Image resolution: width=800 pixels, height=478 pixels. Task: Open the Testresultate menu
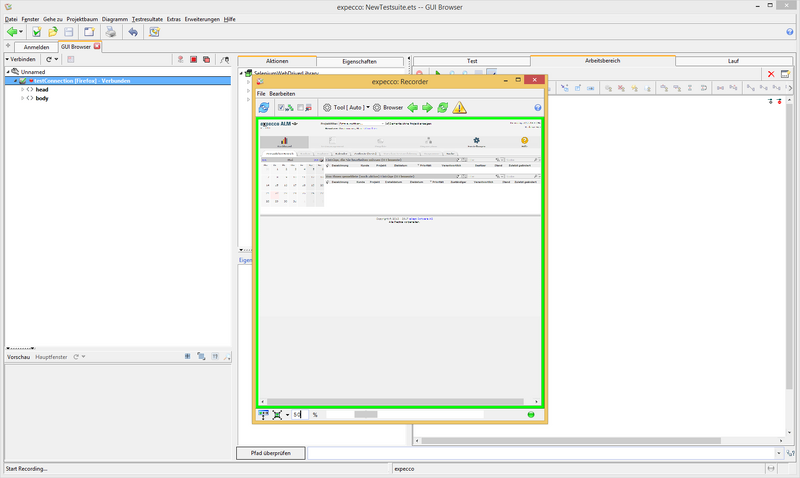(x=148, y=19)
